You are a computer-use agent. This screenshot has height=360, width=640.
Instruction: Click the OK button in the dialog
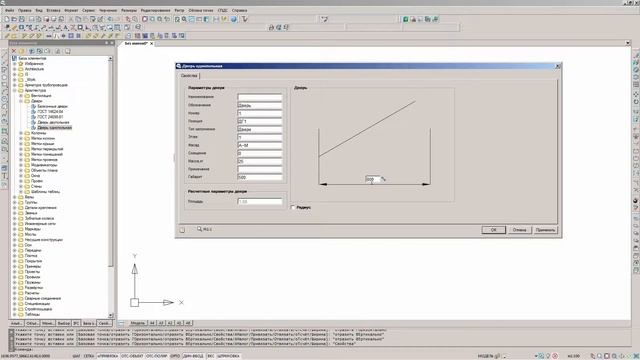493,230
